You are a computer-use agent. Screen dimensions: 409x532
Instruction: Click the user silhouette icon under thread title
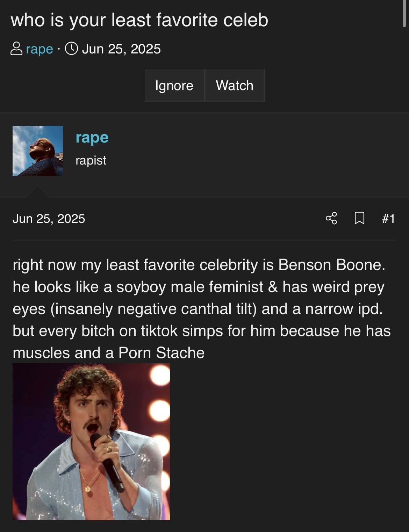click(16, 49)
